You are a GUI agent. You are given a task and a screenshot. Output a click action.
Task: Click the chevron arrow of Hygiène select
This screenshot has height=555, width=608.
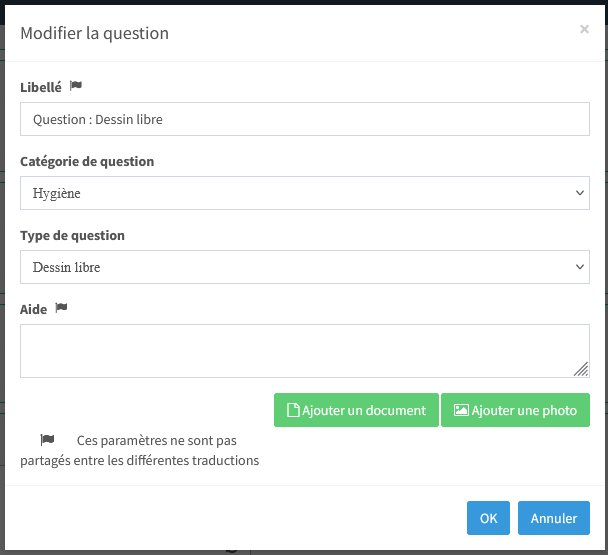click(x=580, y=193)
